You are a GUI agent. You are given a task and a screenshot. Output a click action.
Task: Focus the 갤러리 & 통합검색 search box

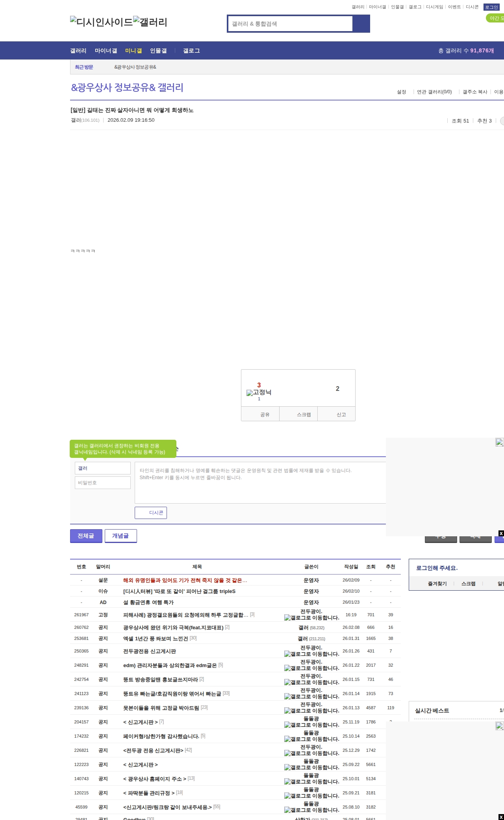[290, 24]
